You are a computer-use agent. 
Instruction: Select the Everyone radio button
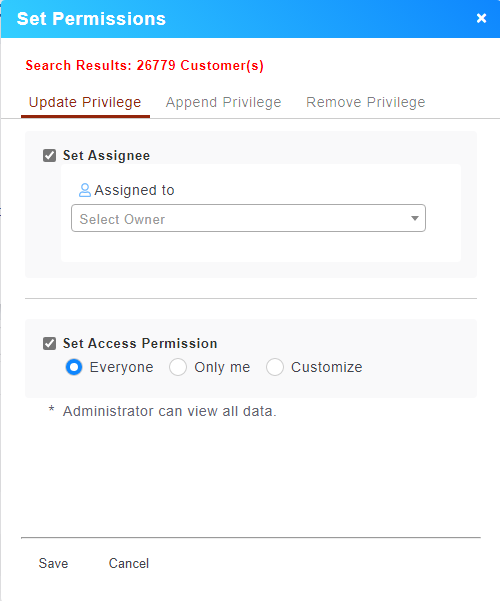point(74,367)
